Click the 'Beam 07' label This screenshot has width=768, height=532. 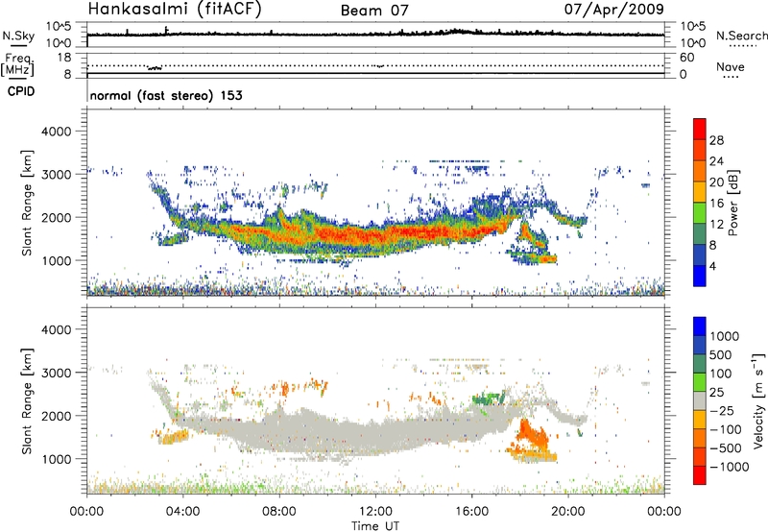point(374,11)
